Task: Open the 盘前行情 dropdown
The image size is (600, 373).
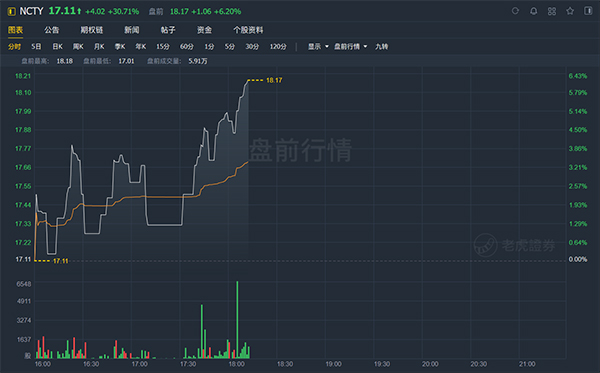Action: coord(351,47)
